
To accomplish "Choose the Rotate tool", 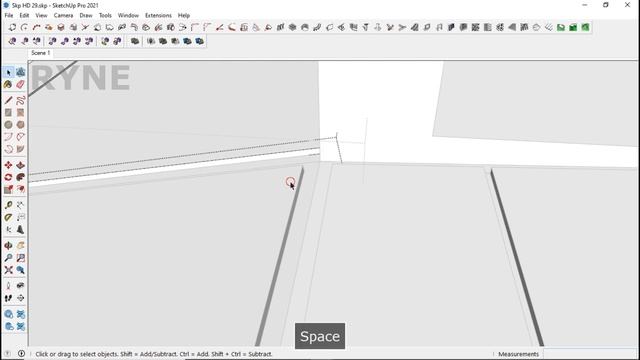I will 9,178.
